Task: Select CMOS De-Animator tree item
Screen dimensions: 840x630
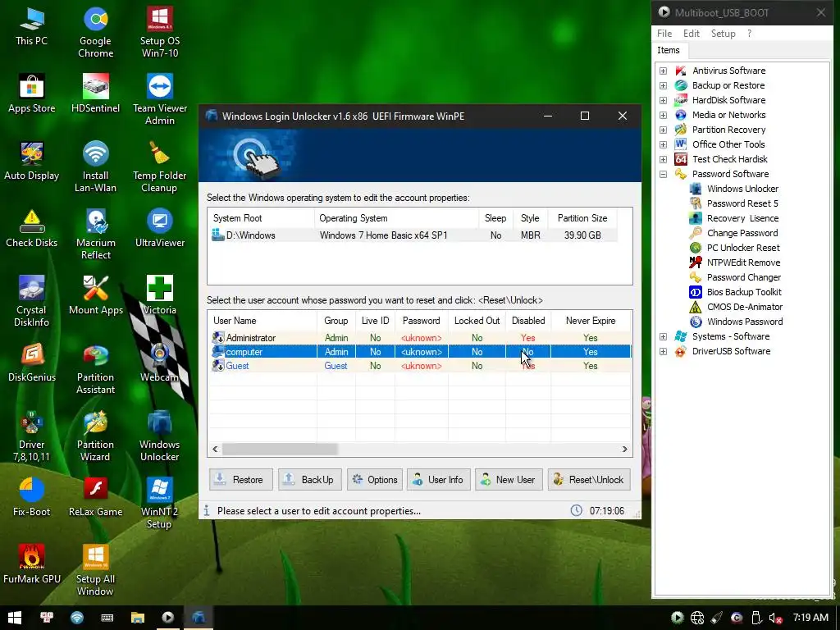Action: 736,307
